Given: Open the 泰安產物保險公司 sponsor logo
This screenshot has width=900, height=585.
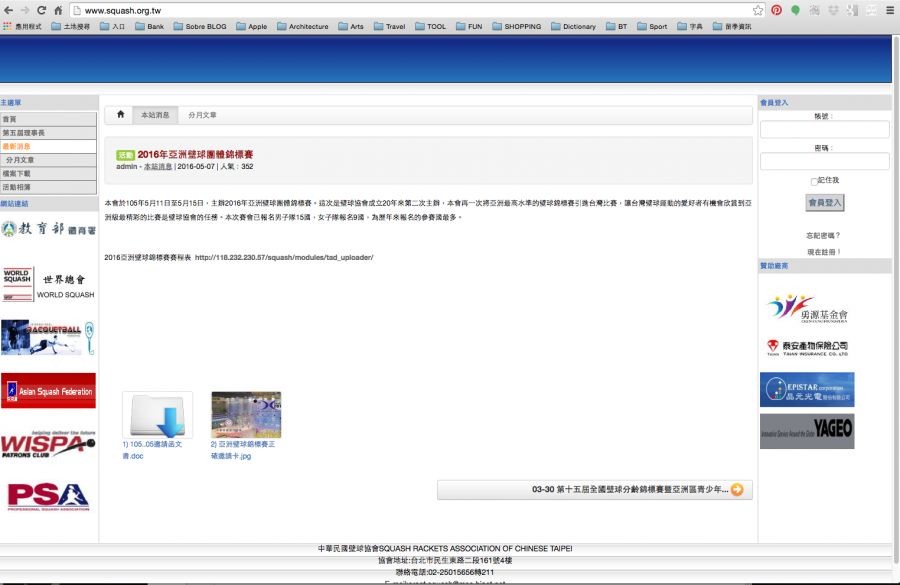Looking at the screenshot, I should pos(807,347).
